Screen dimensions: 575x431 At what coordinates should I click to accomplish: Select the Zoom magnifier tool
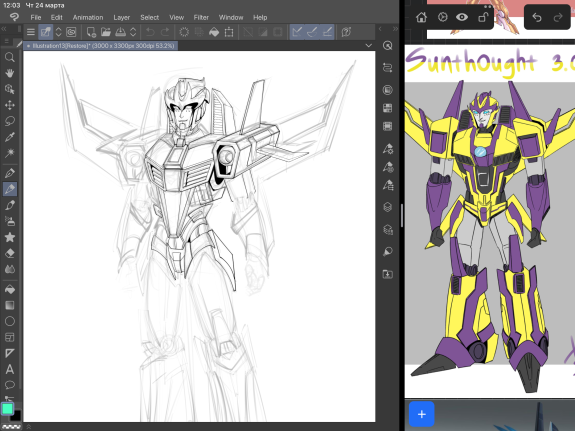[x=10, y=57]
